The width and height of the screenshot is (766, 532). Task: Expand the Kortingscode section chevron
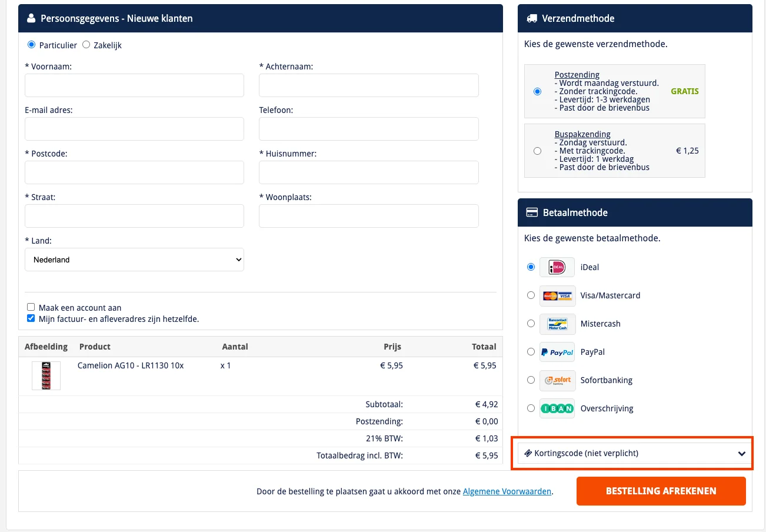click(x=742, y=454)
